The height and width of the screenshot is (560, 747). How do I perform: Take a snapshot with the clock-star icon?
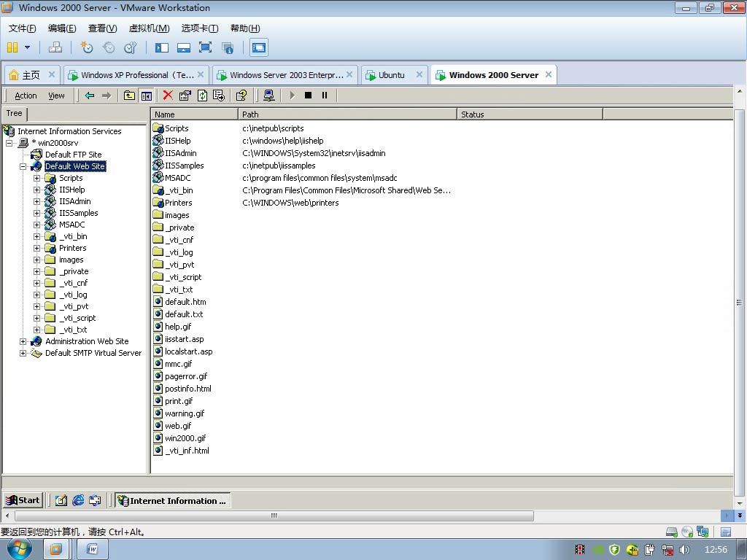tap(87, 47)
